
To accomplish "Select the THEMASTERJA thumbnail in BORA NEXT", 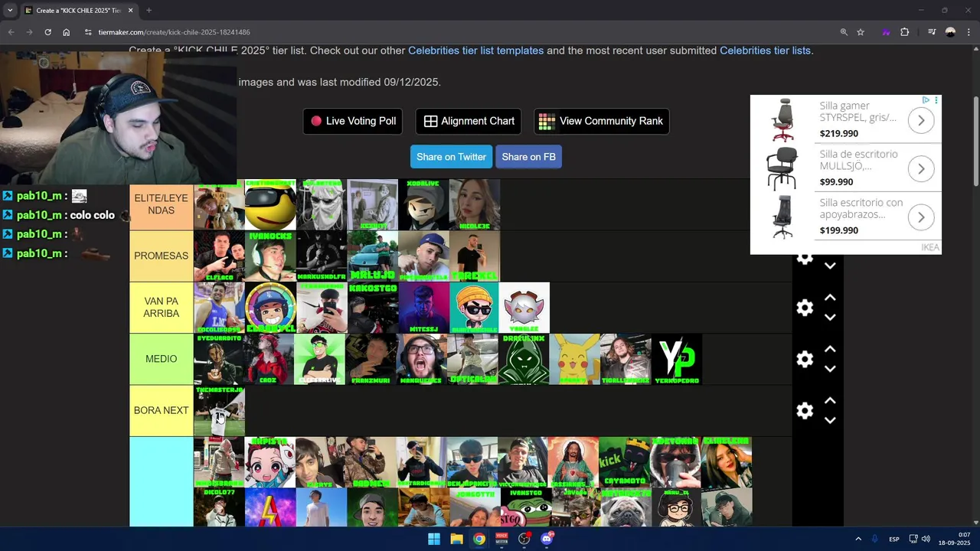I will click(219, 410).
